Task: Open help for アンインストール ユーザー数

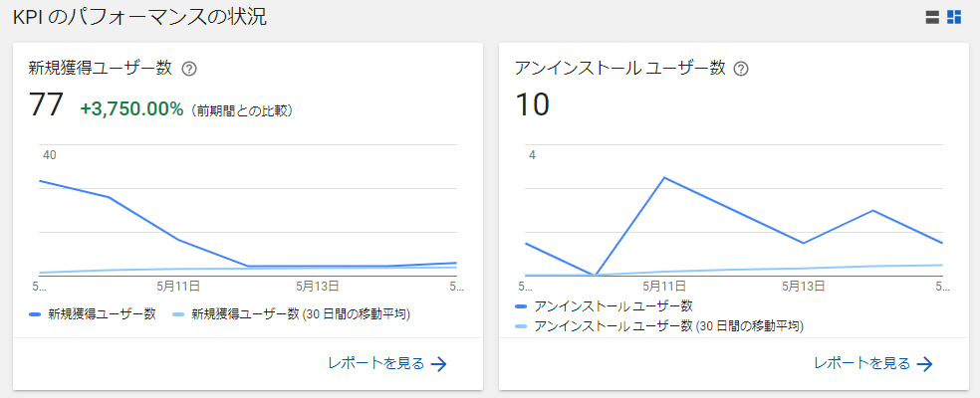Action: 740,69
